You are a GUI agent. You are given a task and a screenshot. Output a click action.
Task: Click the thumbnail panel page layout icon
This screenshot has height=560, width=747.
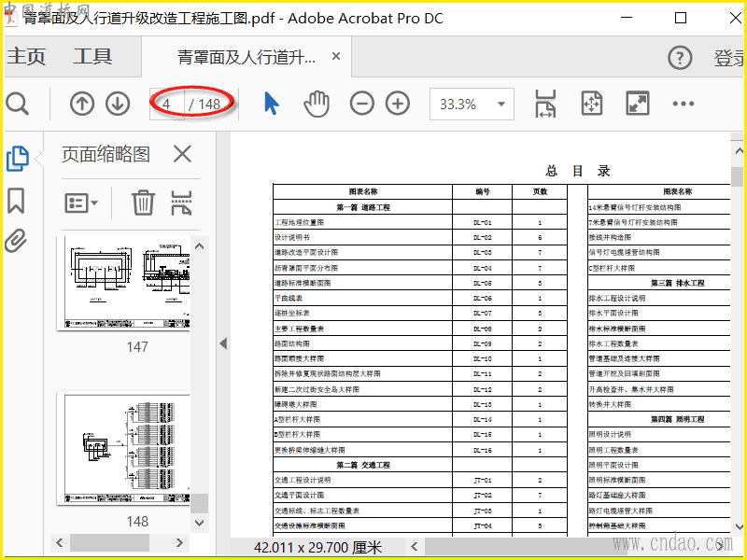pos(181,203)
